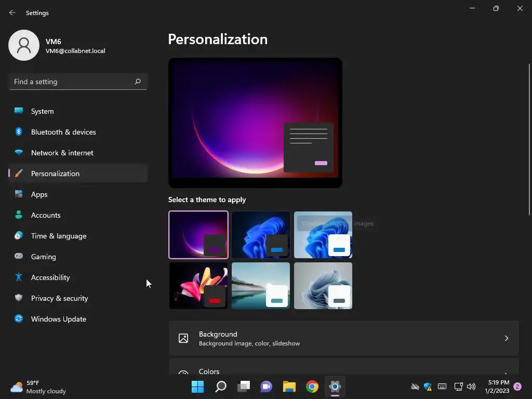Viewport: 532px width, 399px height.
Task: Click the Network wifi icon
Action: [19, 152]
